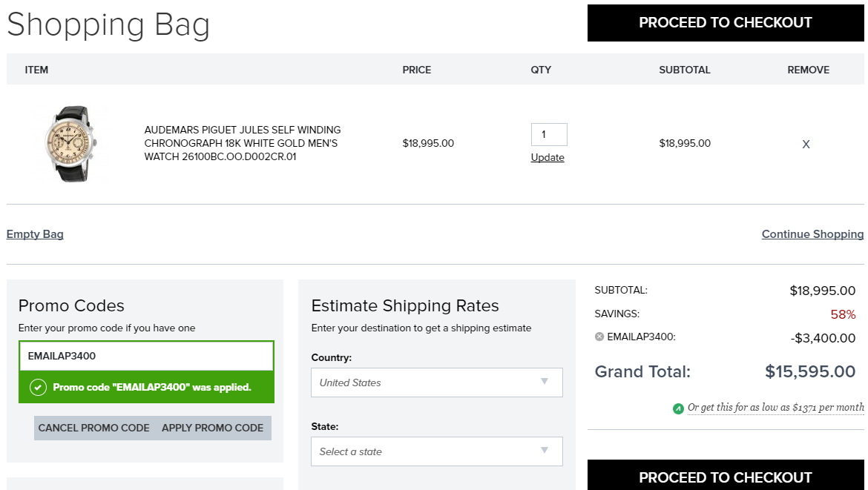The image size is (868, 490).
Task: Click Apply Promo Code button
Action: [213, 428]
